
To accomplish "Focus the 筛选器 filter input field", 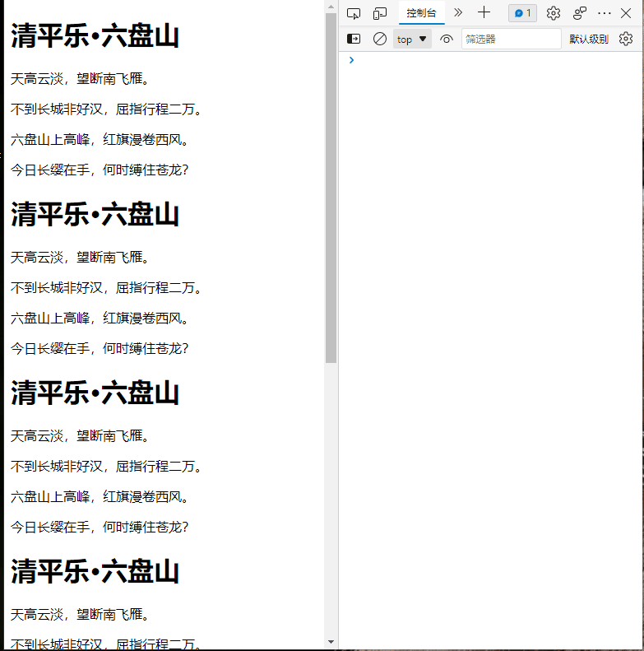I will pyautogui.click(x=512, y=39).
